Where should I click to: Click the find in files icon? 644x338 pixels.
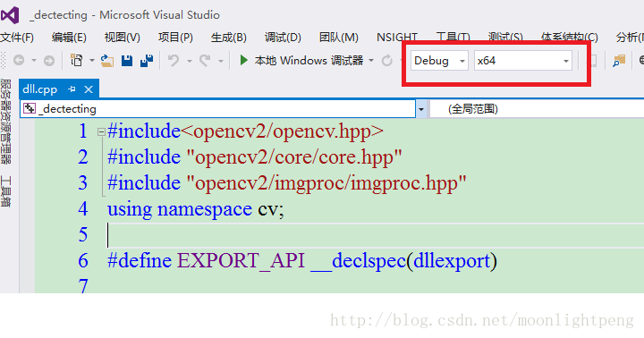click(x=619, y=61)
